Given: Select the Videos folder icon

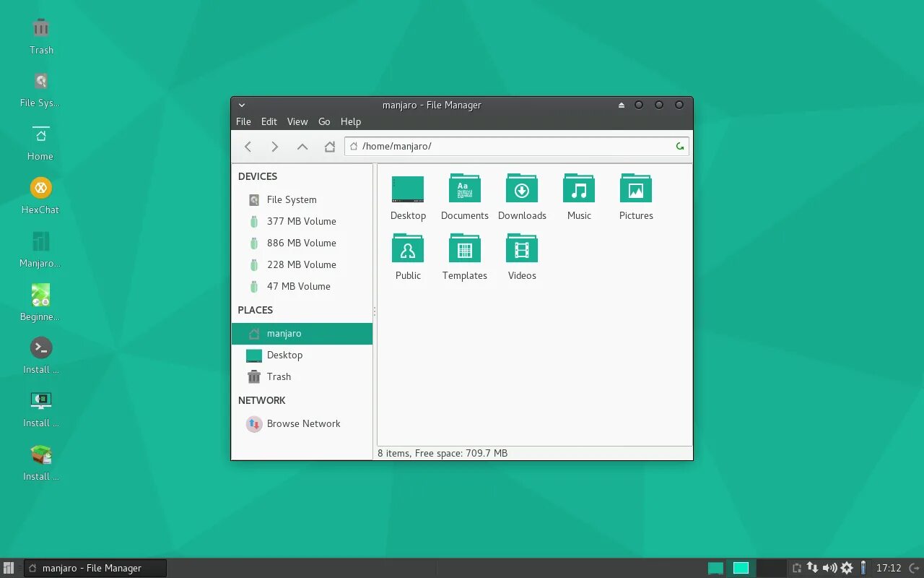Looking at the screenshot, I should pyautogui.click(x=521, y=249).
